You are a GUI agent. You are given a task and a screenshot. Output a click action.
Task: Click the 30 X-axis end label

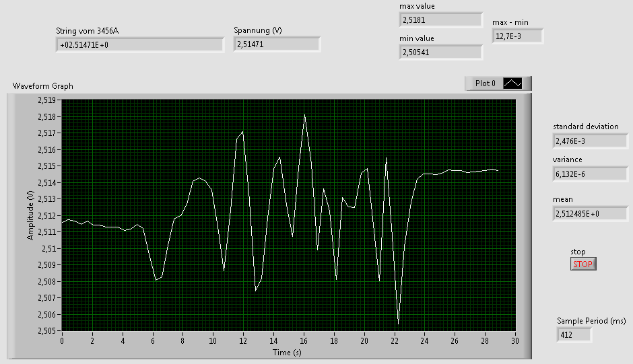click(515, 341)
